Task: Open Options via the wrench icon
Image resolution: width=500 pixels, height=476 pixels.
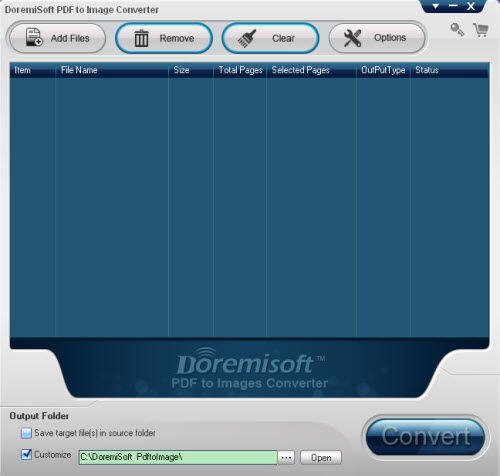Action: (352, 38)
